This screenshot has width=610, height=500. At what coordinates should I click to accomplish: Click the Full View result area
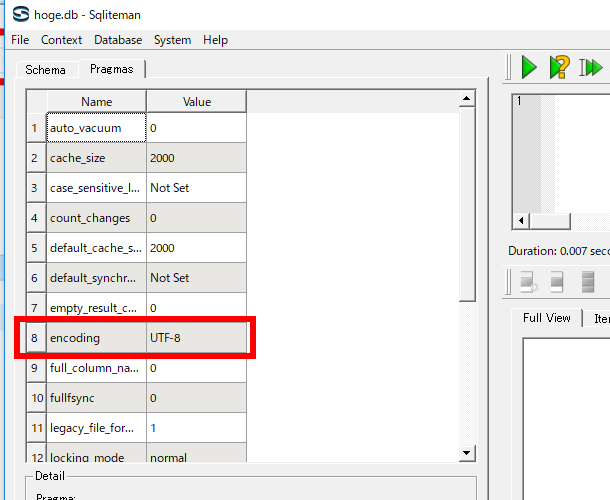pyautogui.click(x=567, y=419)
